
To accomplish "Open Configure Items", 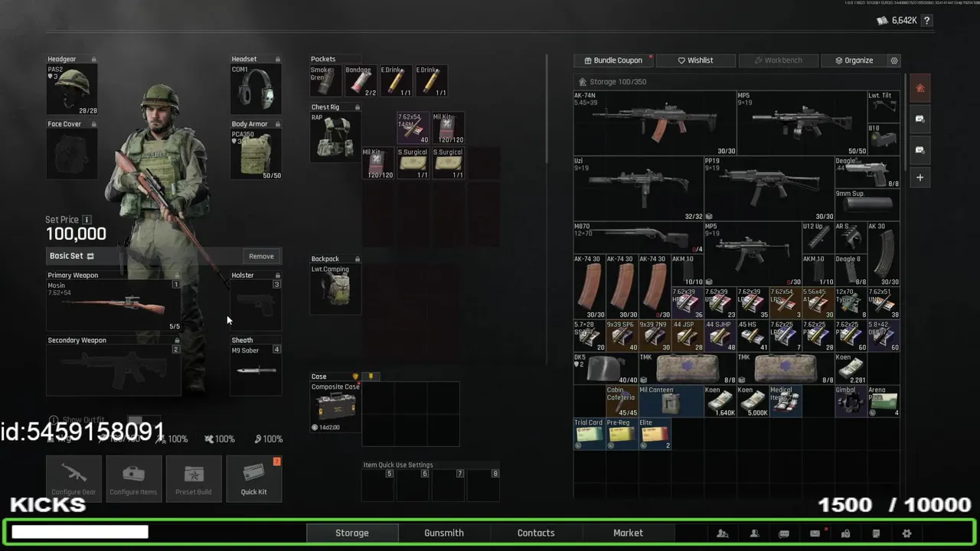I will [x=133, y=479].
